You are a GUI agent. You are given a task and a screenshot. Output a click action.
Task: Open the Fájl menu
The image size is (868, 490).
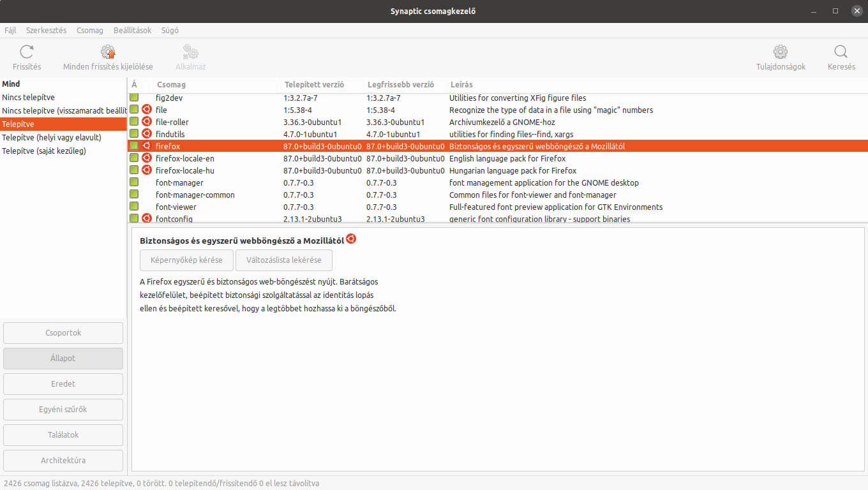[10, 30]
